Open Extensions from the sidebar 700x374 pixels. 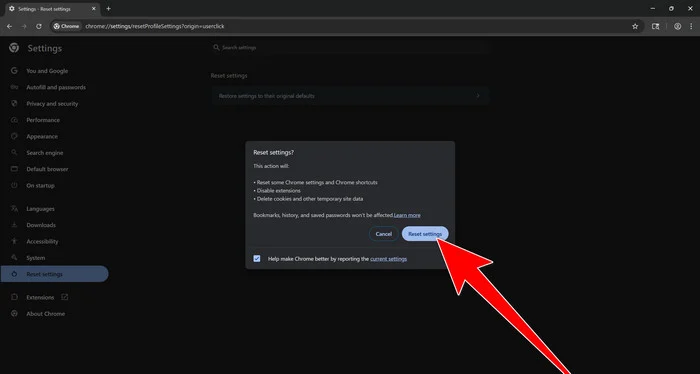tap(40, 297)
